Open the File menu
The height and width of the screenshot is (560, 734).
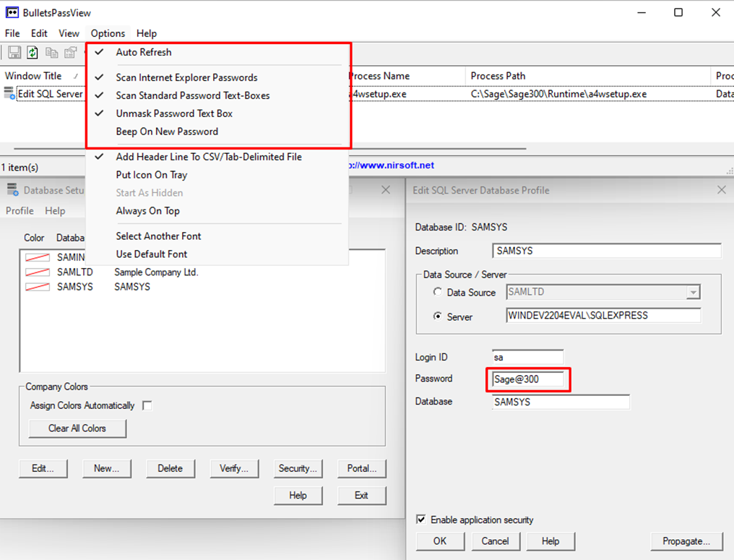coord(12,33)
